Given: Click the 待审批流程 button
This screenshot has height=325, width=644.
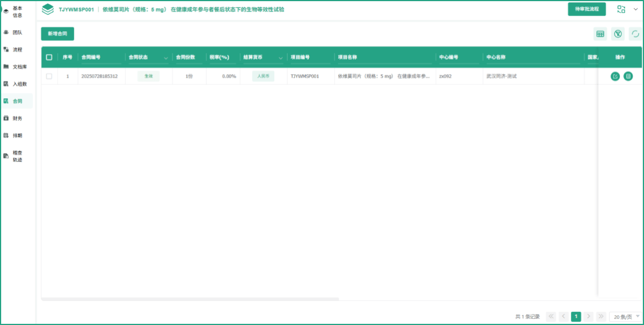Looking at the screenshot, I should point(586,9).
